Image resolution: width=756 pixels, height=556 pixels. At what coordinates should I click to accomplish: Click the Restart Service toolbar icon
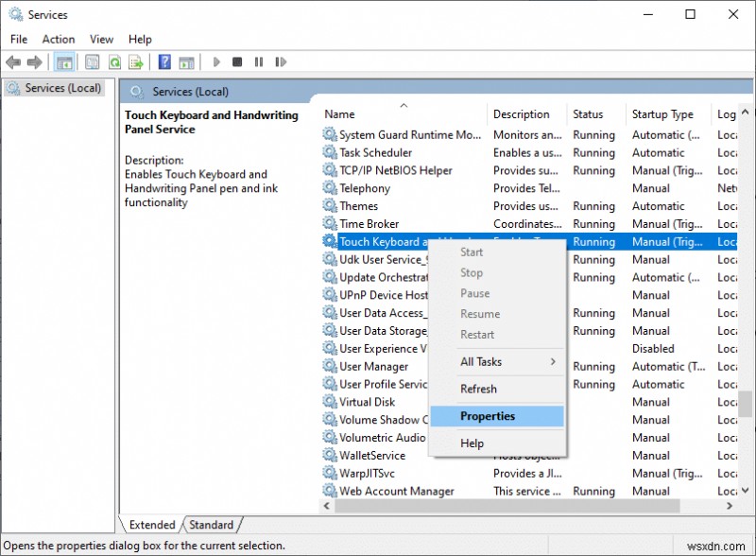[x=279, y=62]
